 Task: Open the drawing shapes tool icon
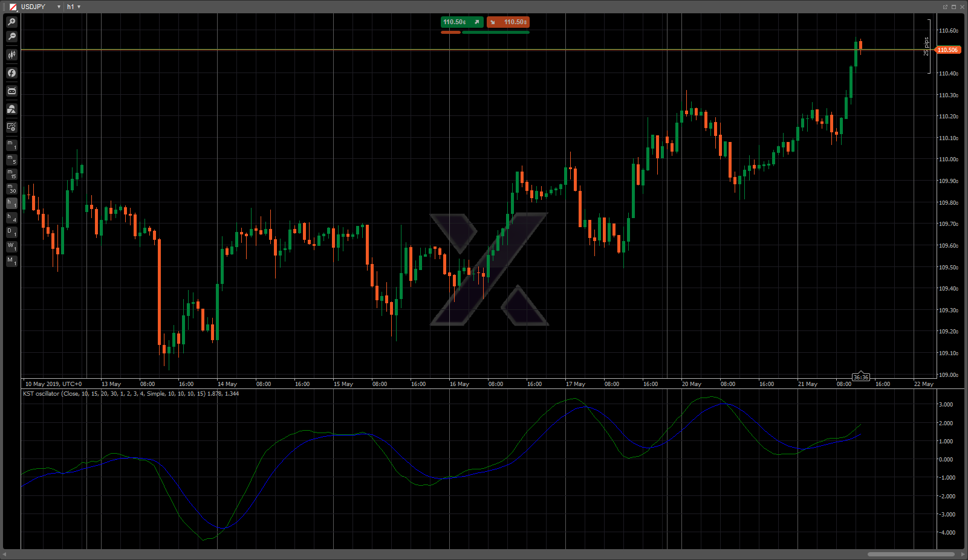[x=11, y=109]
